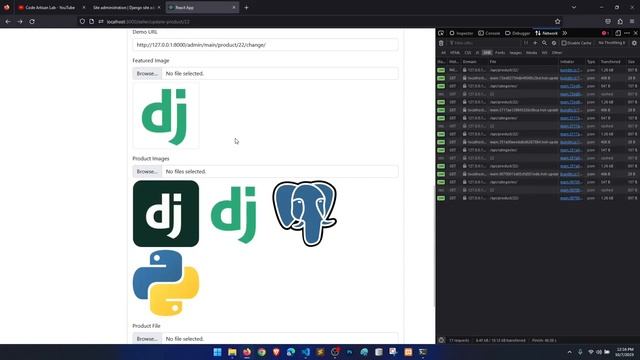Image resolution: width=640 pixels, height=360 pixels.
Task: Switch to Code Artisan Lab YouTube tab
Action: click(50, 7)
